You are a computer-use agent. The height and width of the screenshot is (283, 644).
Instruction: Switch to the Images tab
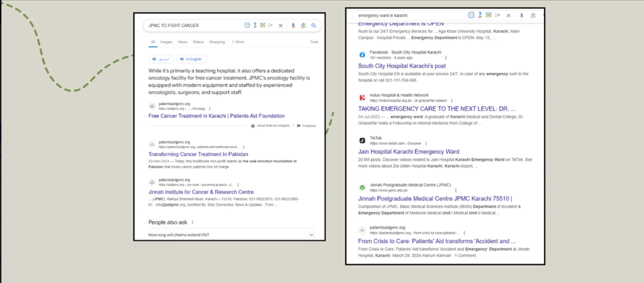166,42
